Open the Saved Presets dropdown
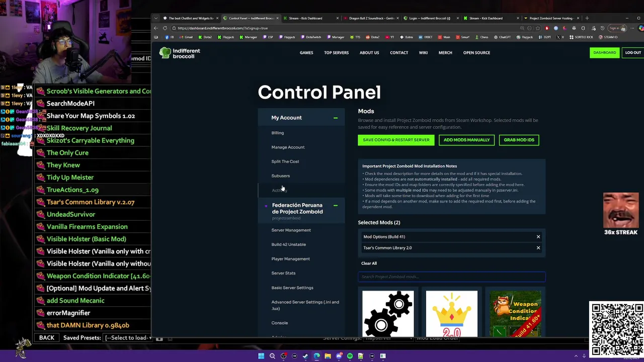Viewport: 644px width, 362px height. point(128,338)
